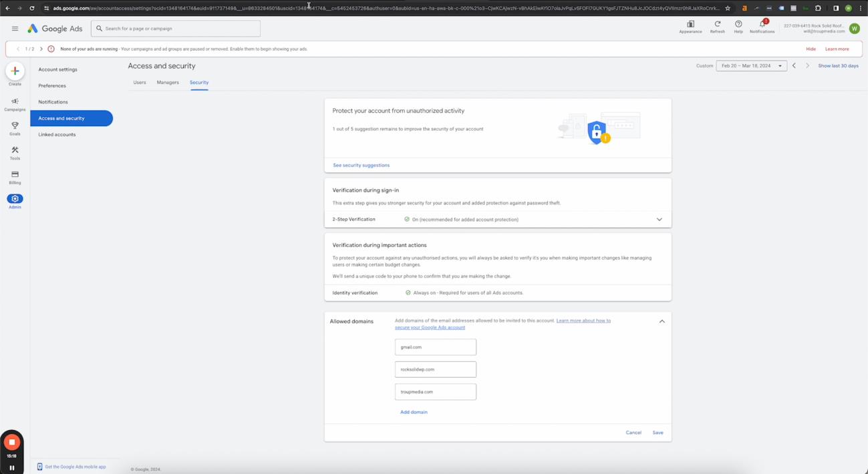Click the search for page or campaign box
The width and height of the screenshot is (868, 474).
[176, 29]
